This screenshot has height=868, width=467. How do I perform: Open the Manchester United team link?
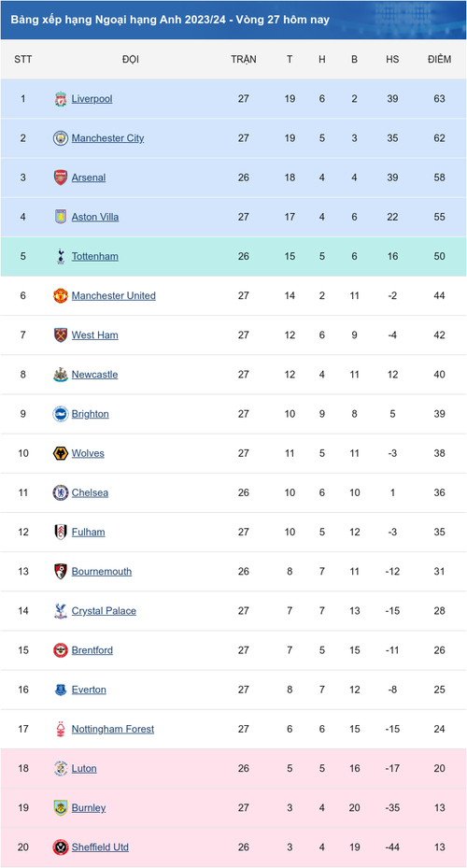coord(113,295)
